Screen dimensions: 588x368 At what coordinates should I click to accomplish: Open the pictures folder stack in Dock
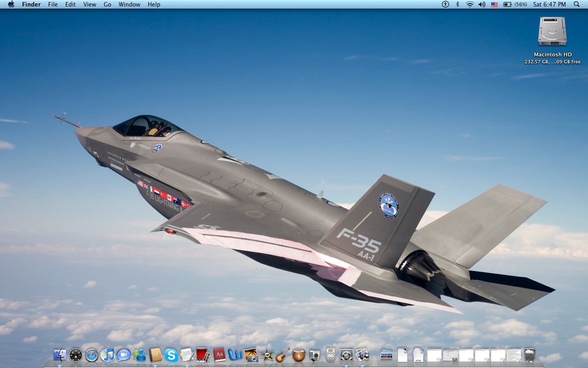pyautogui.click(x=386, y=355)
